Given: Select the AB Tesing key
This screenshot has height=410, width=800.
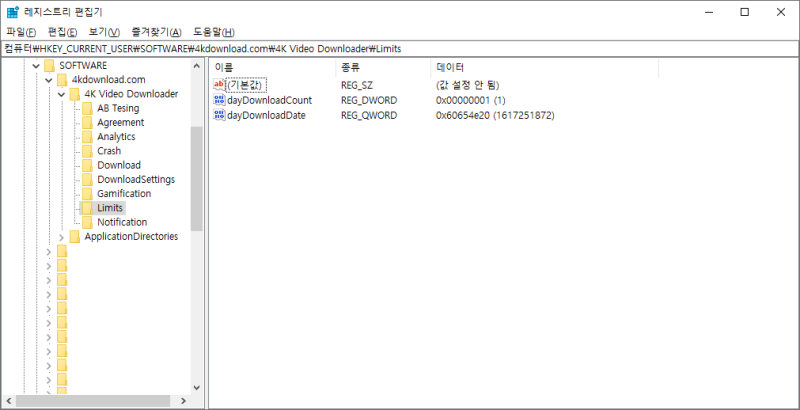Looking at the screenshot, I should coord(118,108).
